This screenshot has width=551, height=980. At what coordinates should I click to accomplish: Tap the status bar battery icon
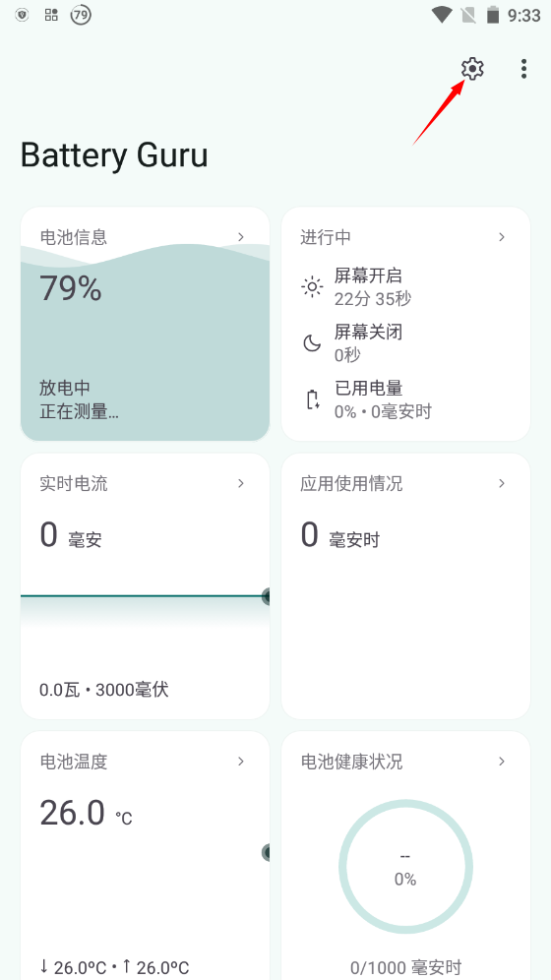point(493,15)
